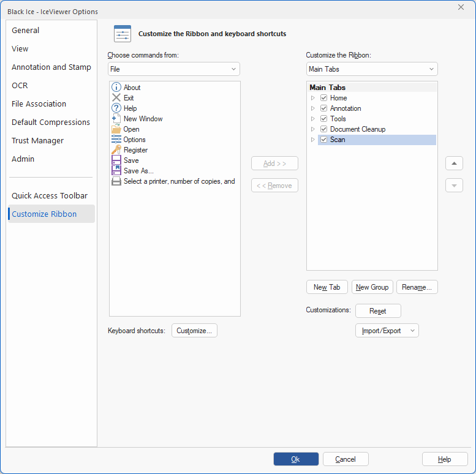The width and height of the screenshot is (476, 474).
Task: Open Default Compressions settings
Action: (51, 122)
